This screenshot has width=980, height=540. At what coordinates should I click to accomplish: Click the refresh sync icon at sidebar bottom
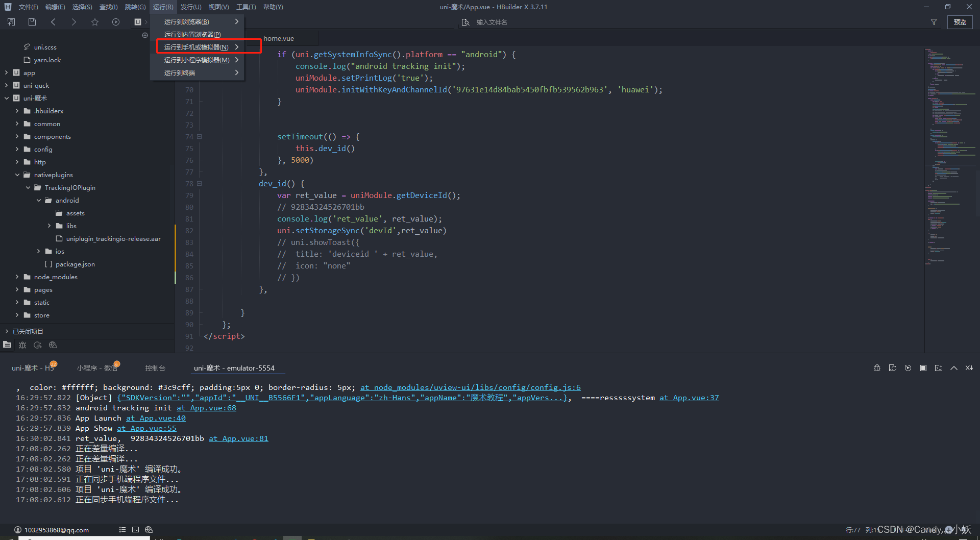tap(38, 345)
